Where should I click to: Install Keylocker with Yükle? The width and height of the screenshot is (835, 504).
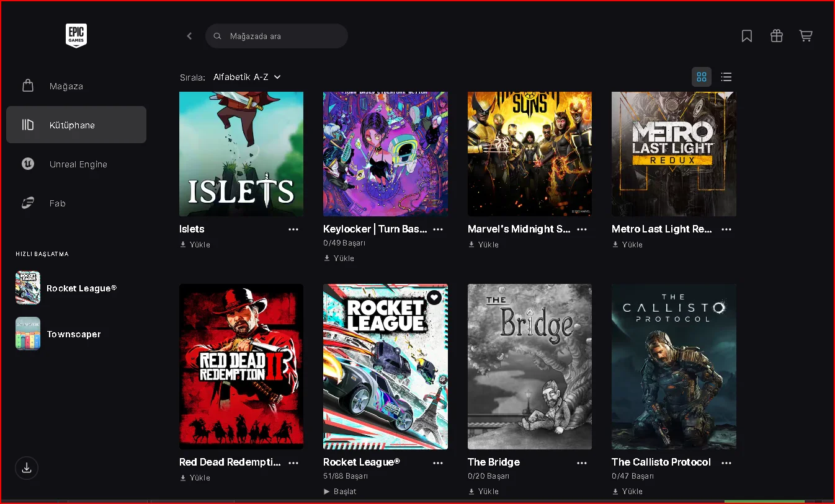339,259
